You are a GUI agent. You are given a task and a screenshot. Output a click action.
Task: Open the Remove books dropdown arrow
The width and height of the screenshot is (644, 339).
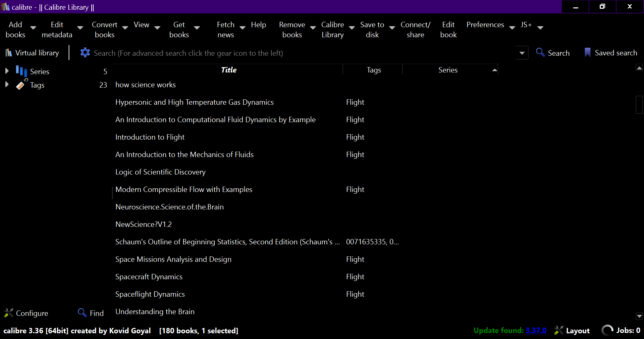313,28
